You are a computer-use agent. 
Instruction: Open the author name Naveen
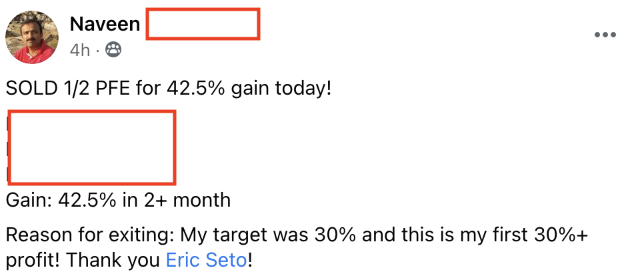(x=105, y=24)
